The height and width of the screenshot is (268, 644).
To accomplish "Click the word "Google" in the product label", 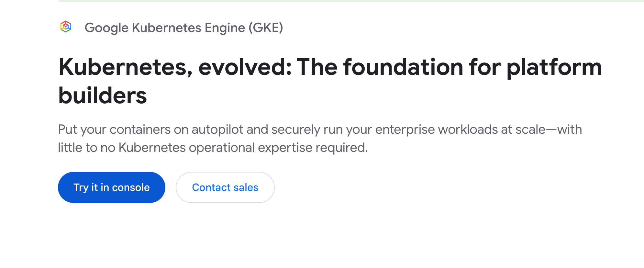I will (106, 28).
